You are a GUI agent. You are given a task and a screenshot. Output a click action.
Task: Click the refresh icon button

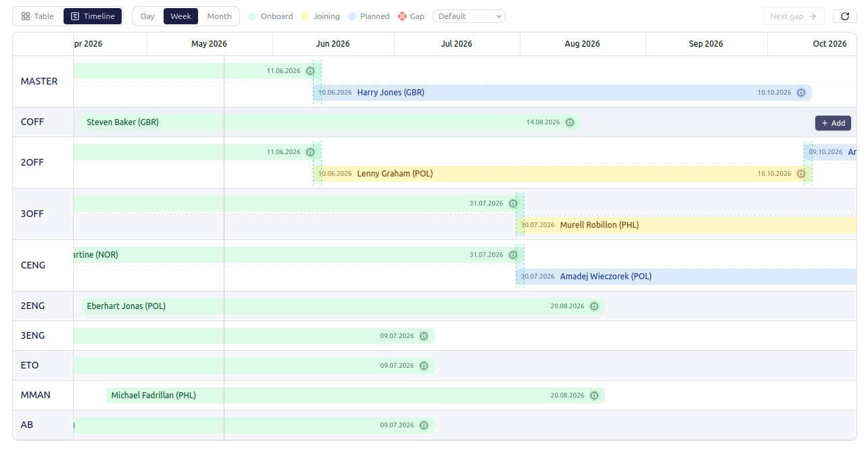pyautogui.click(x=845, y=16)
